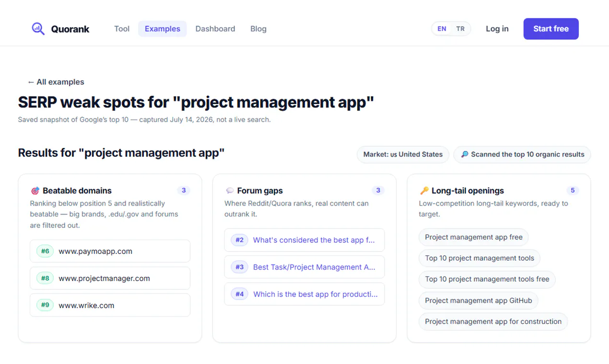Click the SERP weak spots page title
The height and width of the screenshot is (364, 609).
click(x=196, y=102)
